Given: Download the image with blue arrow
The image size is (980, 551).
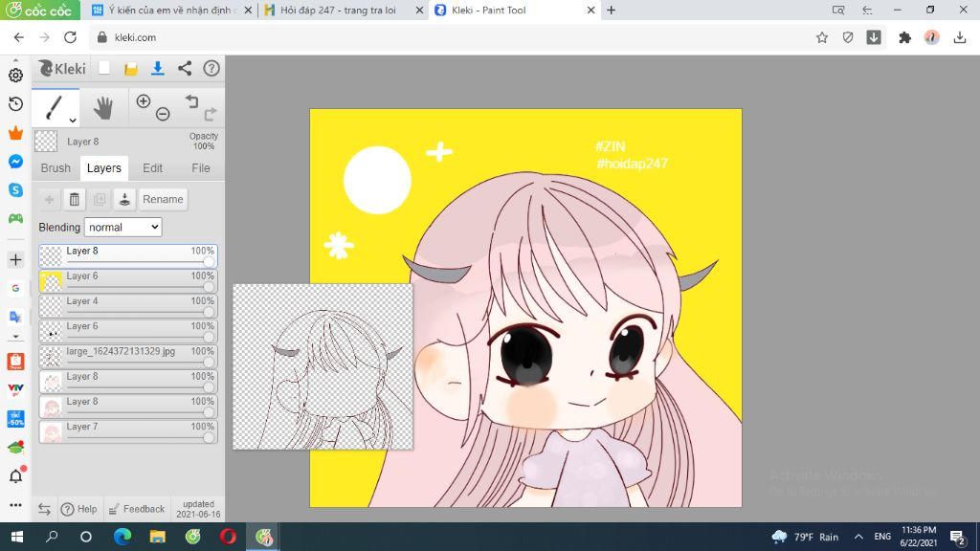Looking at the screenshot, I should 158,68.
